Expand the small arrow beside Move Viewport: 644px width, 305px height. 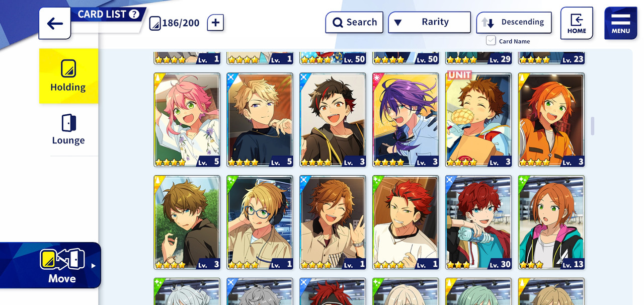tap(93, 265)
